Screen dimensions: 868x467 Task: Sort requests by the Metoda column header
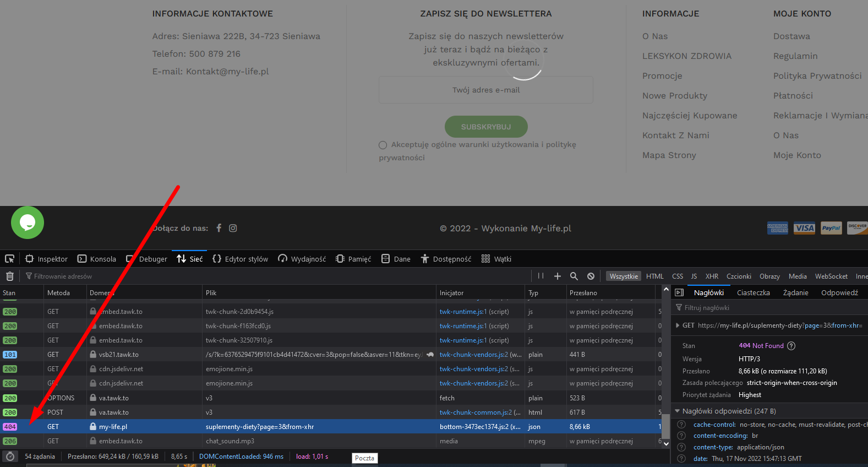pos(65,292)
